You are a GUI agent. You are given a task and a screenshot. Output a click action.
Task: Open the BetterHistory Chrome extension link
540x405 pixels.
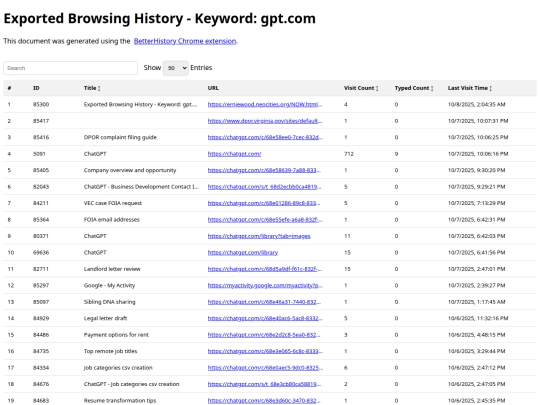[185, 41]
